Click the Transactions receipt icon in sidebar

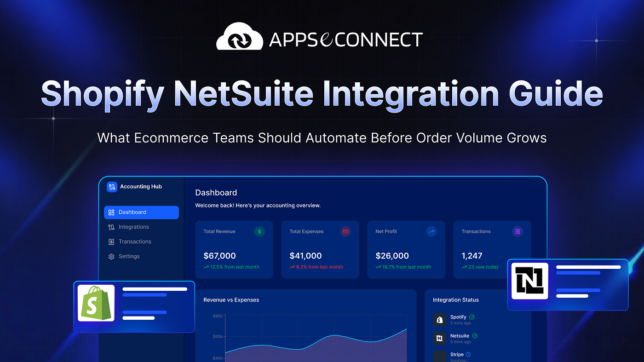tap(111, 242)
